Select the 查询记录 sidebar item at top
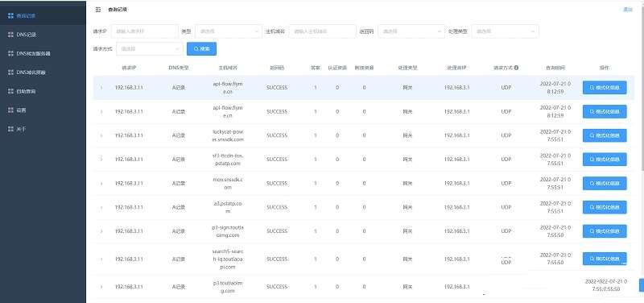 [x=43, y=16]
